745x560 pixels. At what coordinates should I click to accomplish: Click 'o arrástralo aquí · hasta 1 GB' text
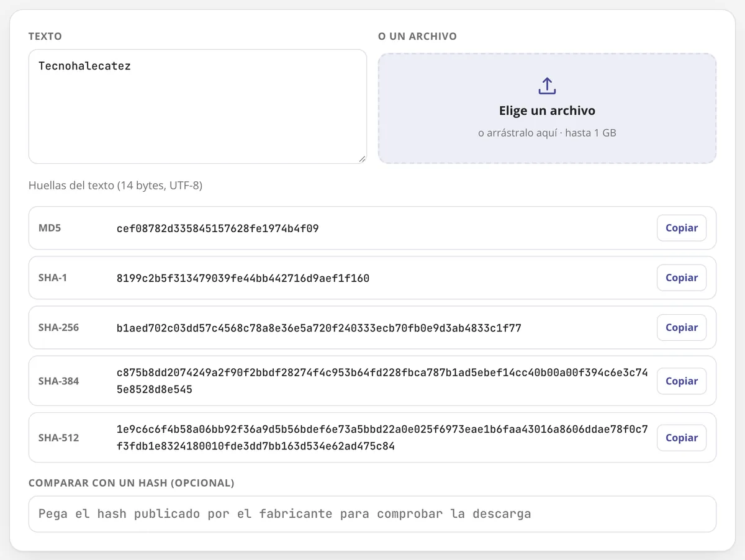click(x=547, y=133)
